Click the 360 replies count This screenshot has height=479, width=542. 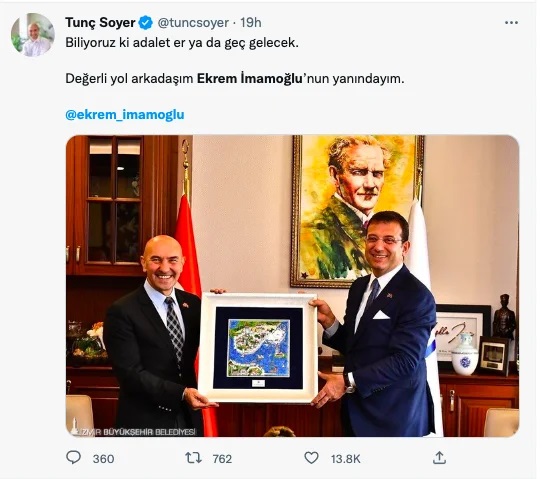[103, 459]
